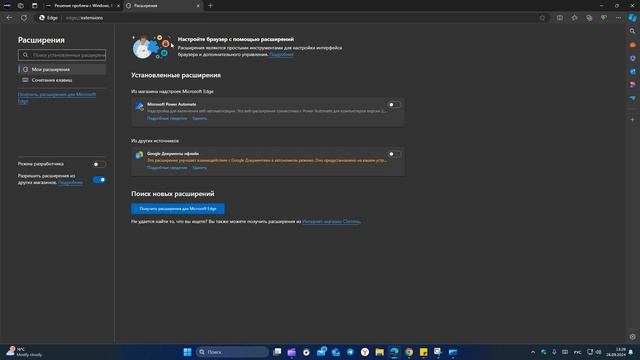640x360 pixels.
Task: Open the orange sidebar shopping icon
Action: (x=633, y=45)
